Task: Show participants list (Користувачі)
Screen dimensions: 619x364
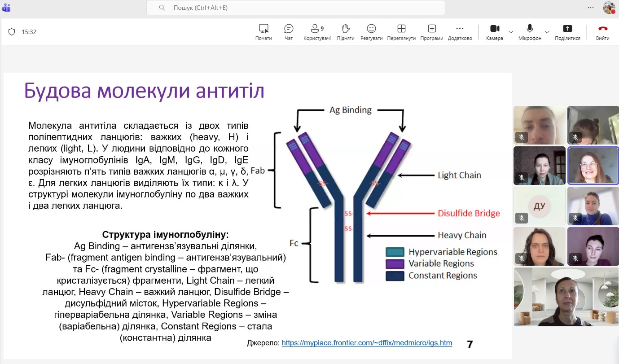Action: point(317,32)
